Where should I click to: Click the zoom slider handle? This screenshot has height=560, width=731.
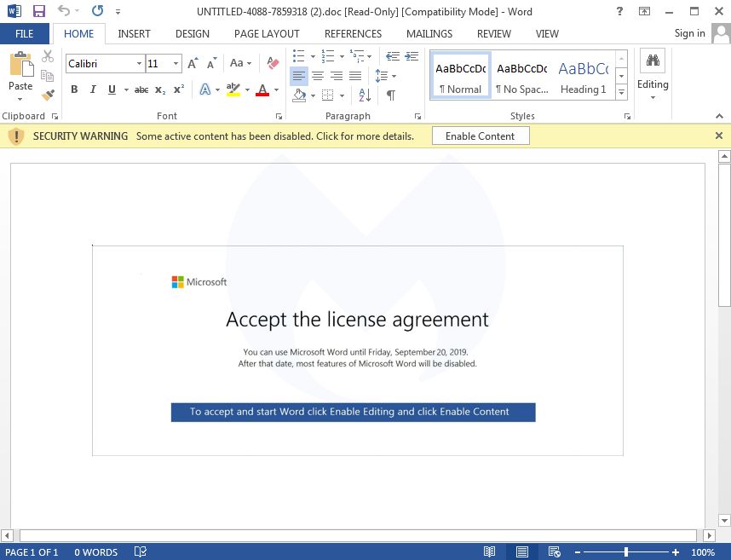click(x=626, y=552)
